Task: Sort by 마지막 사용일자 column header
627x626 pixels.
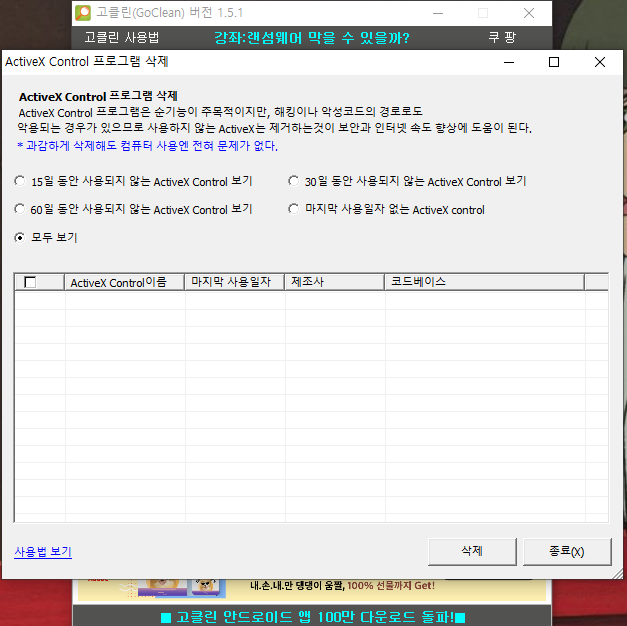Action: tap(234, 282)
